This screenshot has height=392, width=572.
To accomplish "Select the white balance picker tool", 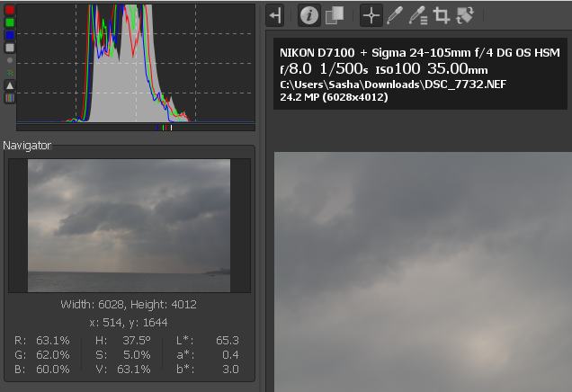I will (x=394, y=15).
